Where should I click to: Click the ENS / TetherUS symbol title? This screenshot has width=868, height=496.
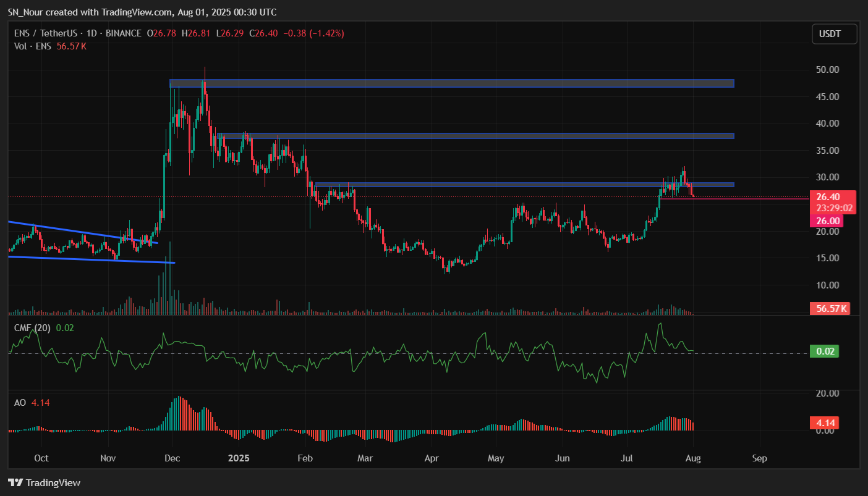pos(46,33)
